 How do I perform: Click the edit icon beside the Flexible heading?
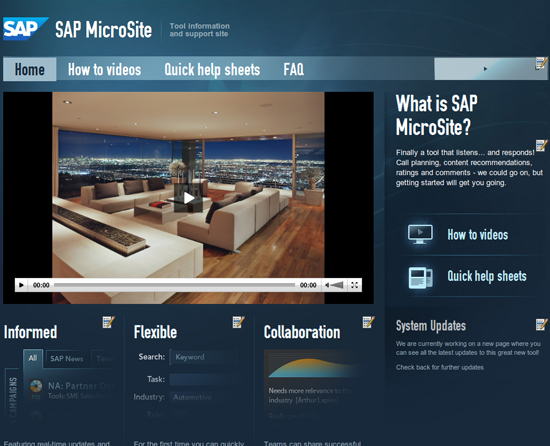pos(239,322)
